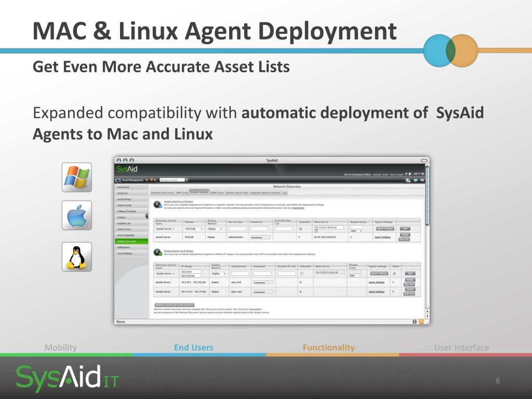Switch to the SNMP Scan tab
This screenshot has height=399, width=532.
point(217,193)
